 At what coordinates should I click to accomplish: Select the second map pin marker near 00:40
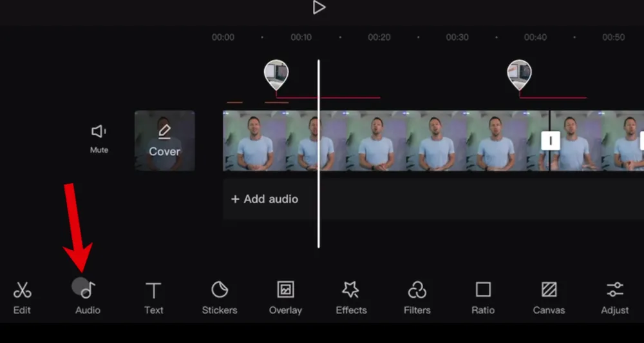pos(519,73)
